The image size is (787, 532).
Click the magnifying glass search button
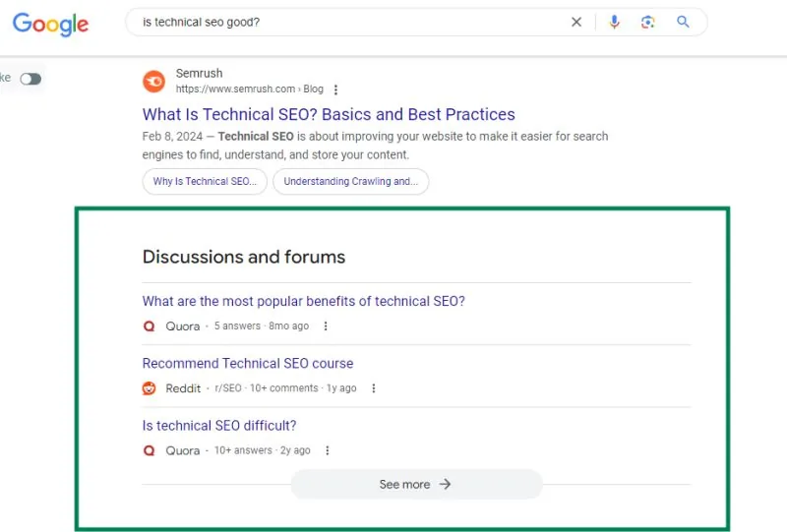click(683, 22)
